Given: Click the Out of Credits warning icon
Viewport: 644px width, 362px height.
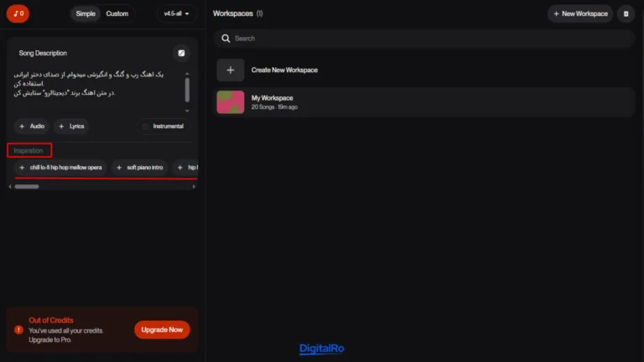Looking at the screenshot, I should [x=18, y=329].
